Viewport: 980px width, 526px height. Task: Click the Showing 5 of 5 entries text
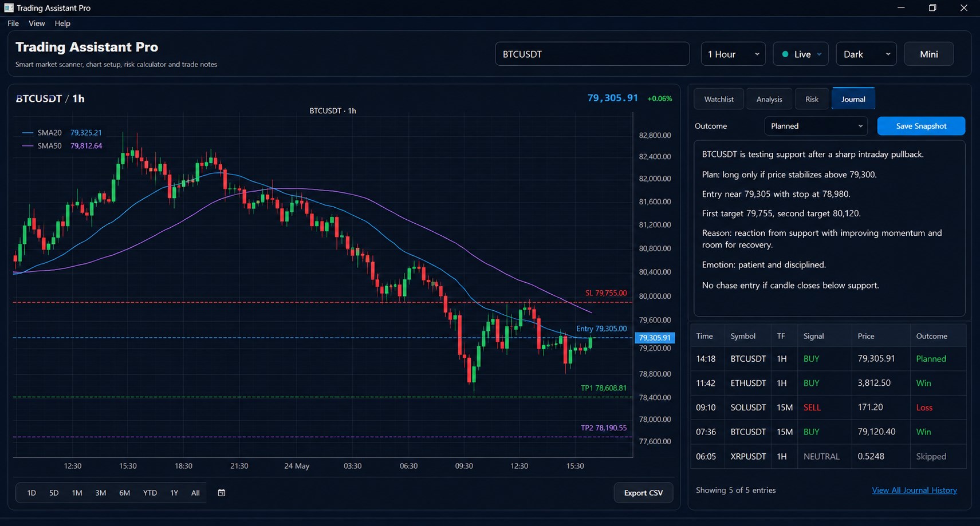pyautogui.click(x=735, y=491)
